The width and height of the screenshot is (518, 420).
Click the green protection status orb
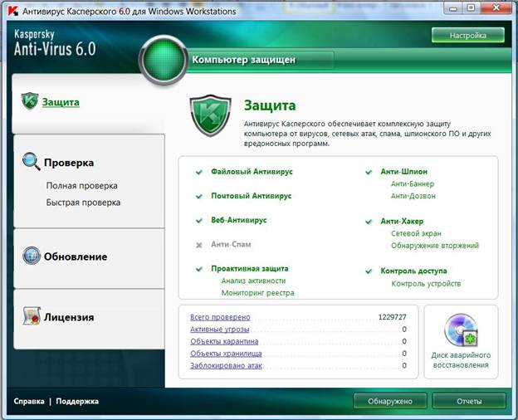click(x=164, y=60)
